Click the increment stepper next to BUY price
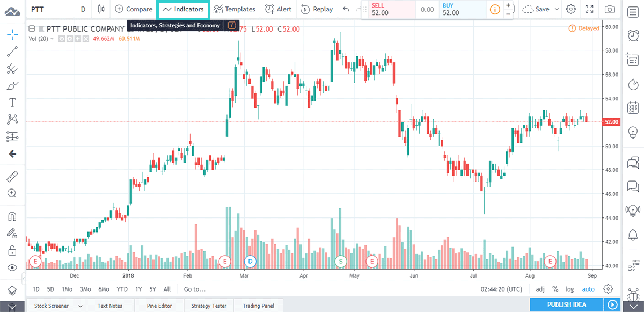 coord(508,5)
